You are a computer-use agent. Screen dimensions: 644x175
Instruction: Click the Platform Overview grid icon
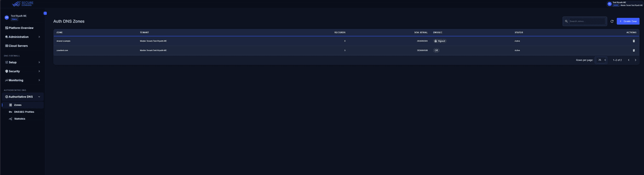(x=6, y=28)
